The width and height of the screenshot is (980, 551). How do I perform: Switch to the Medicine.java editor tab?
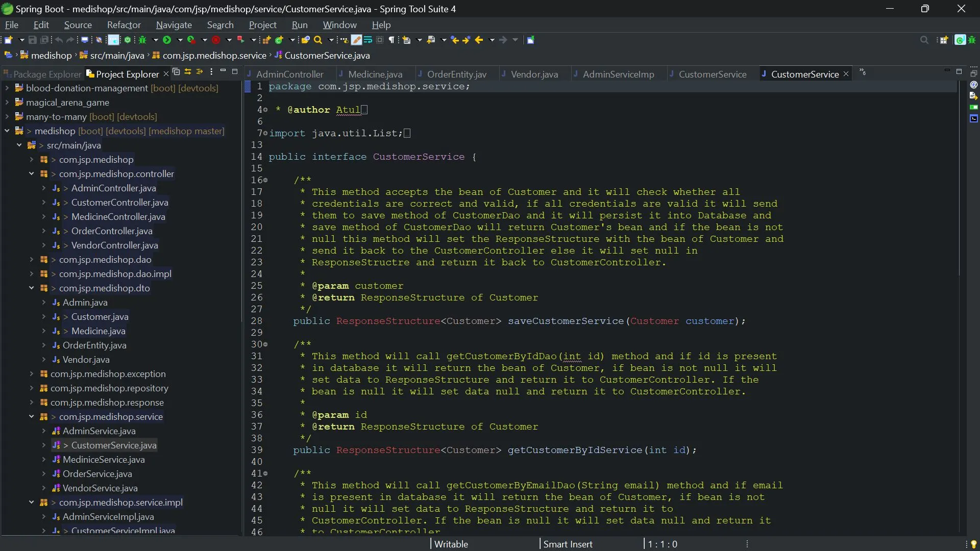[375, 74]
